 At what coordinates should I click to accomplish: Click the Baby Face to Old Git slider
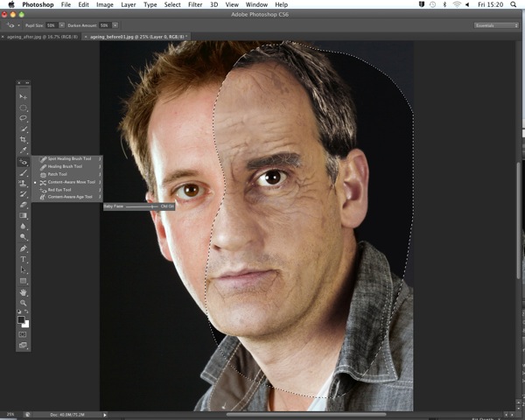click(x=142, y=206)
